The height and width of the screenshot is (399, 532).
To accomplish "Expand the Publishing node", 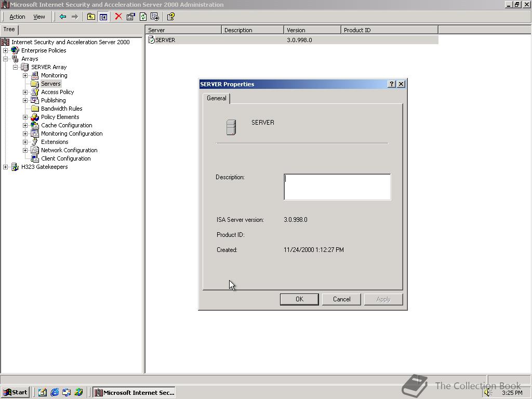I will (x=25, y=100).
